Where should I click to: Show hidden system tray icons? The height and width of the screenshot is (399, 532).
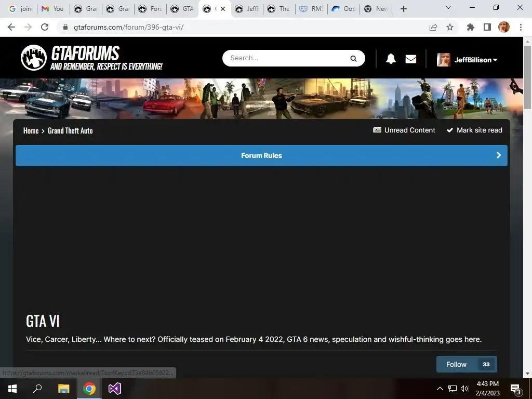coord(440,389)
